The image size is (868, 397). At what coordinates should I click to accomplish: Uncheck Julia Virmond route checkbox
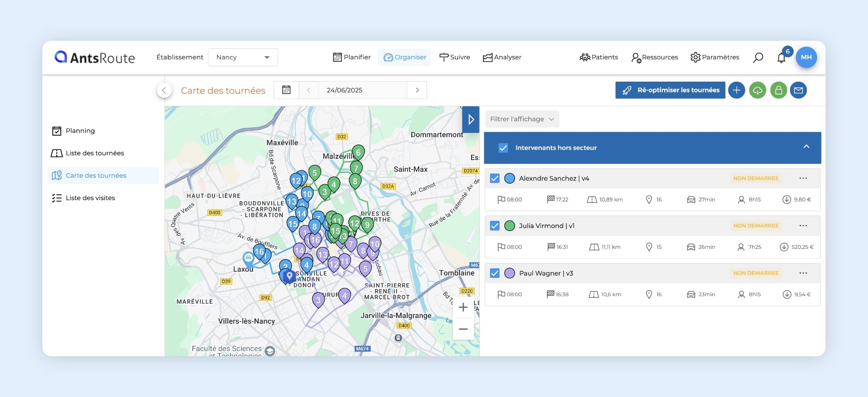click(x=495, y=226)
